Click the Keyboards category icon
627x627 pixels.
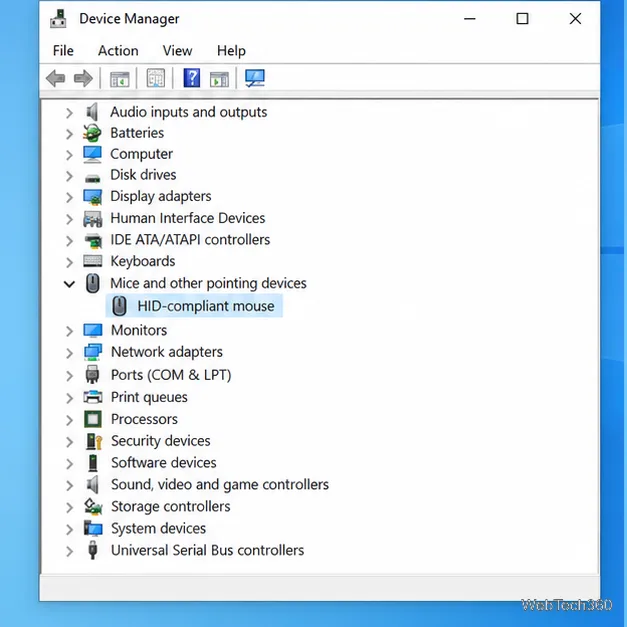point(92,261)
